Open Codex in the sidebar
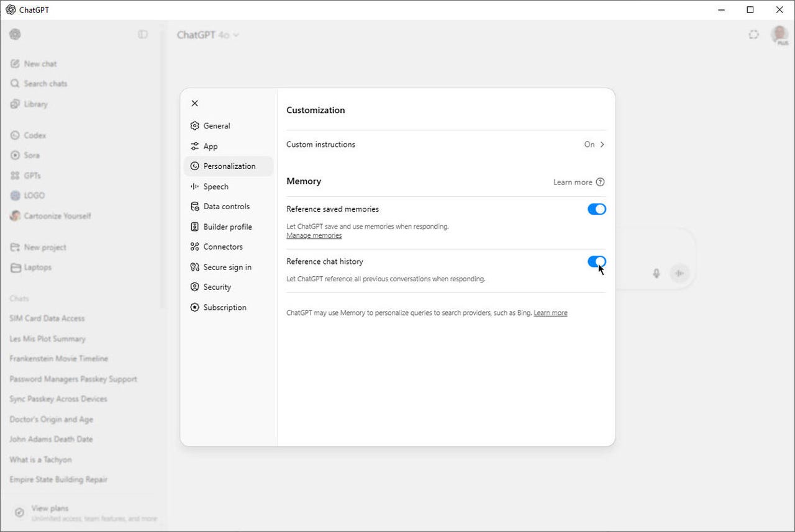795x532 pixels. pos(35,135)
